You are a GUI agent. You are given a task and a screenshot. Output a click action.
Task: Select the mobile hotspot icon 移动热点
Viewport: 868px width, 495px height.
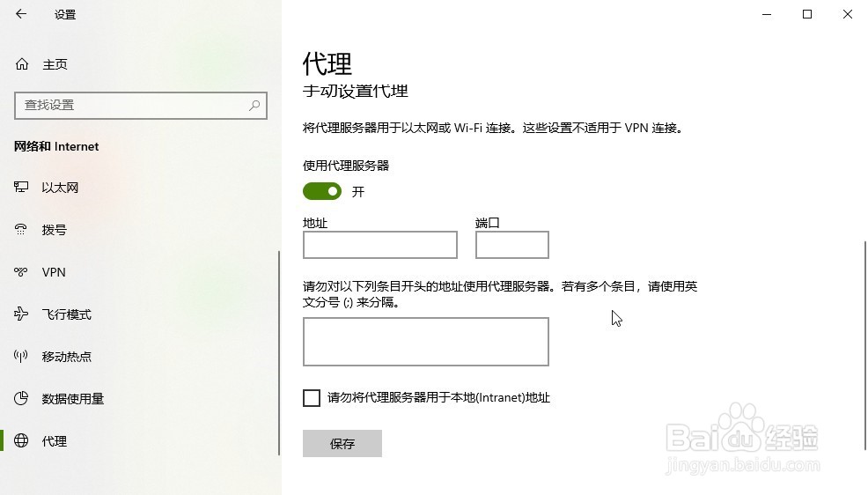click(21, 356)
